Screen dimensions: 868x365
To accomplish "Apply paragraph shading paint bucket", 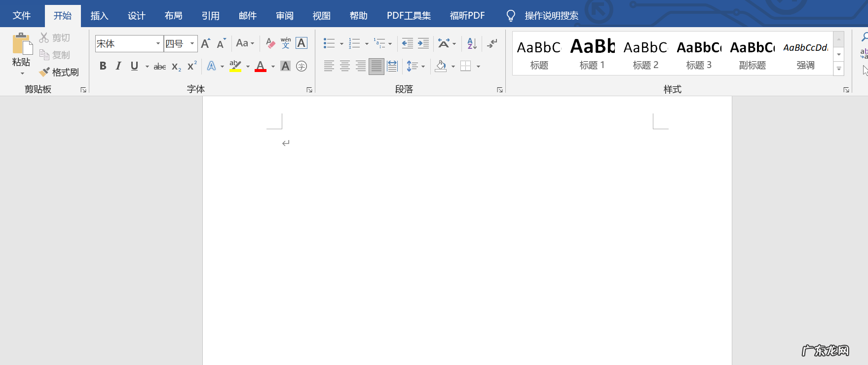I will pyautogui.click(x=441, y=66).
